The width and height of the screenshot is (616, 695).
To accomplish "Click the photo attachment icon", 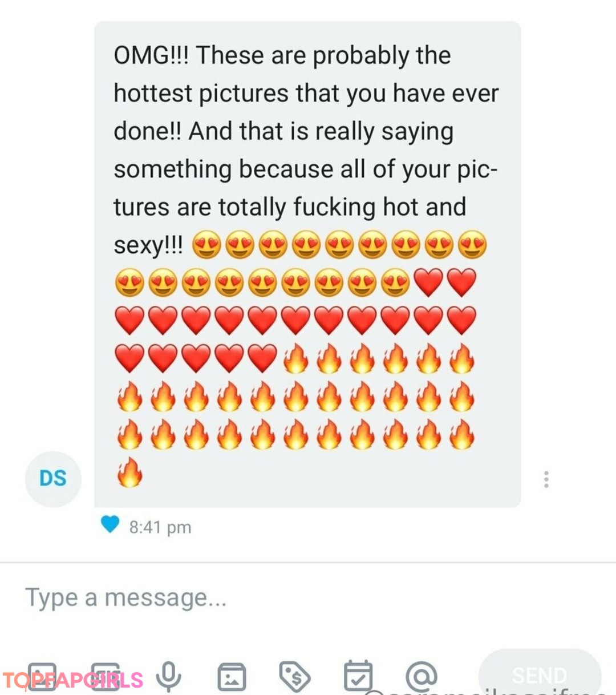I will [43, 677].
